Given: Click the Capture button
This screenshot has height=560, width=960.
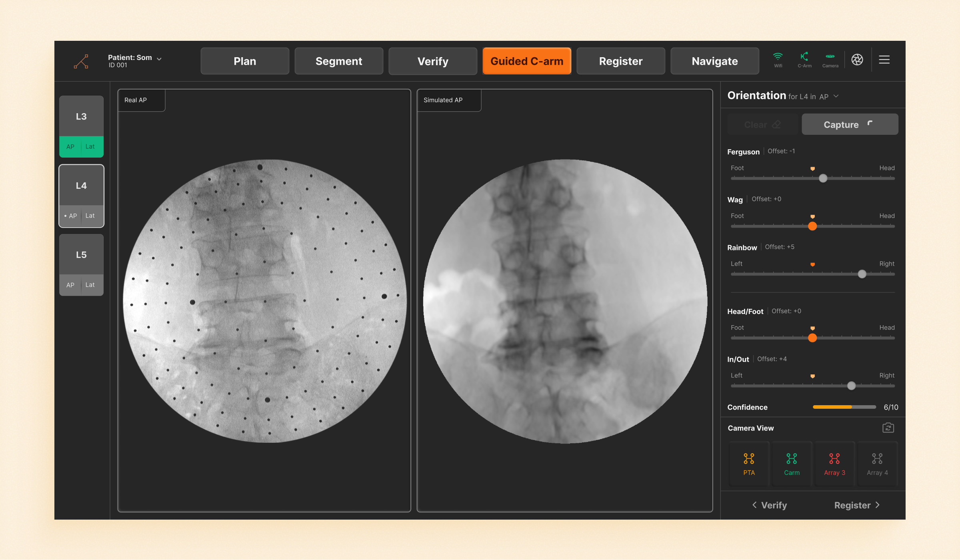Looking at the screenshot, I should (x=850, y=124).
